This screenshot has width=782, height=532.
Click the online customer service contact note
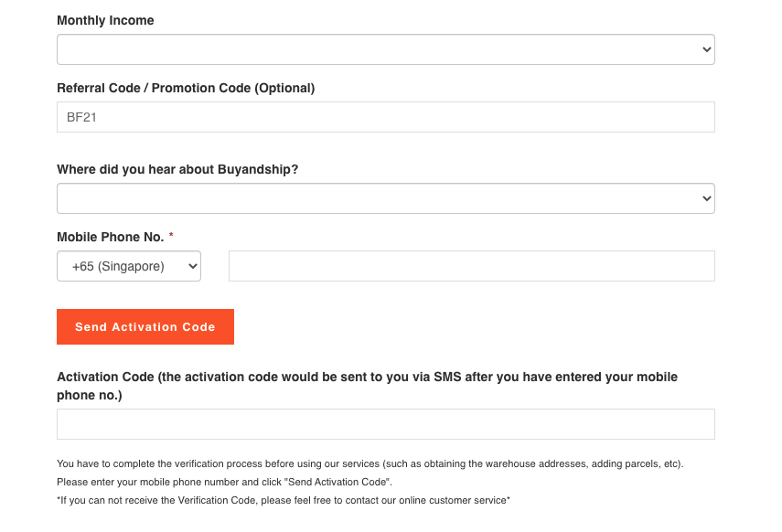tap(284, 500)
